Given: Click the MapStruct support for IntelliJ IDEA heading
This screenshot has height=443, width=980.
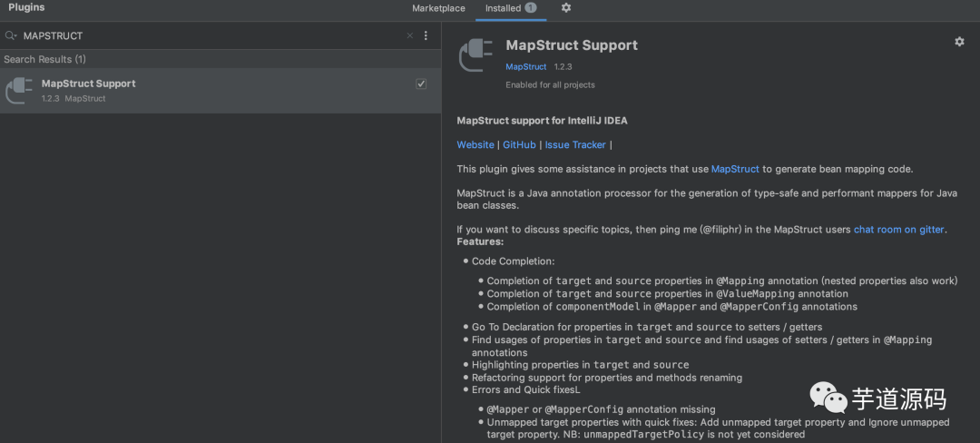Looking at the screenshot, I should click(x=542, y=121).
